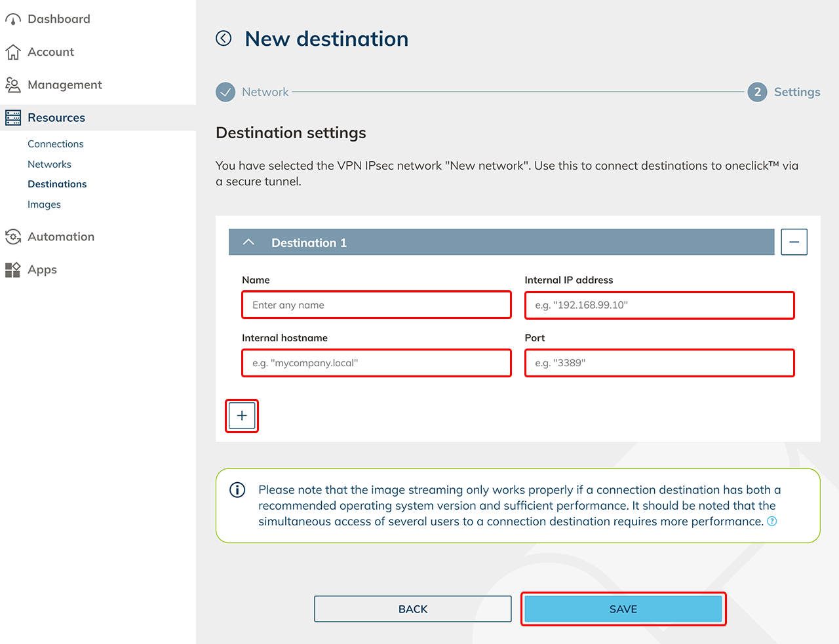Open Connections in sidebar
This screenshot has width=839, height=644.
click(56, 144)
